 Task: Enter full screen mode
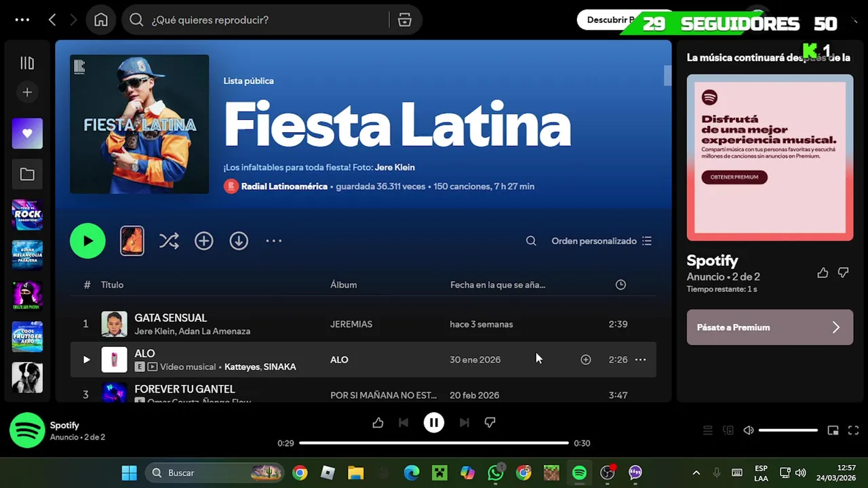click(x=853, y=430)
